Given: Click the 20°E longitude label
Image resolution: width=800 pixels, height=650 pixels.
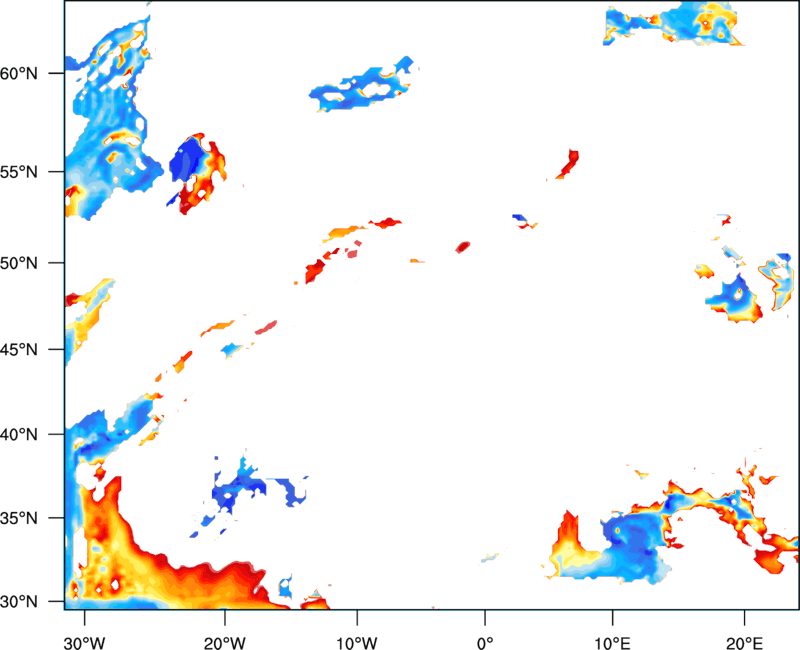Looking at the screenshot, I should [x=744, y=643].
